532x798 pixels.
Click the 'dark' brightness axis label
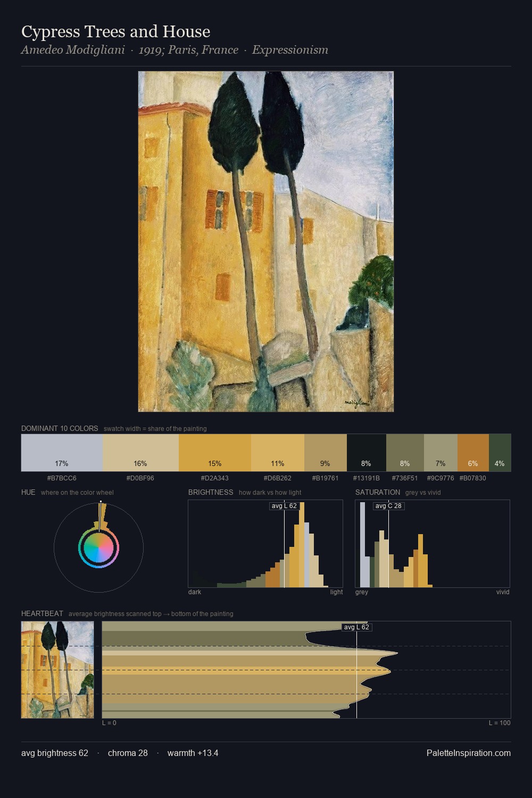195,592
